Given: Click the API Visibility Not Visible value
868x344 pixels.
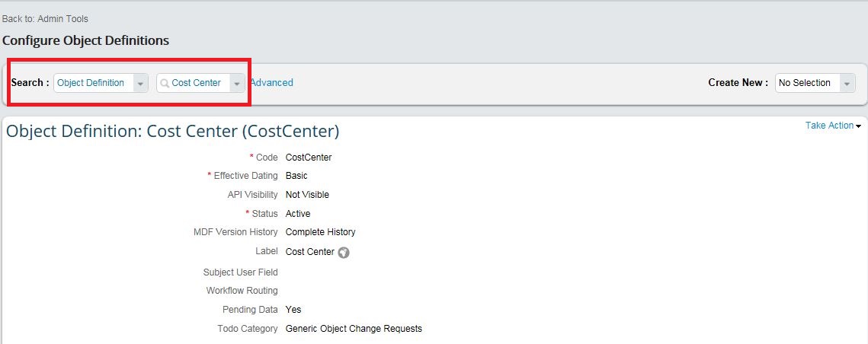Looking at the screenshot, I should click(x=307, y=195).
